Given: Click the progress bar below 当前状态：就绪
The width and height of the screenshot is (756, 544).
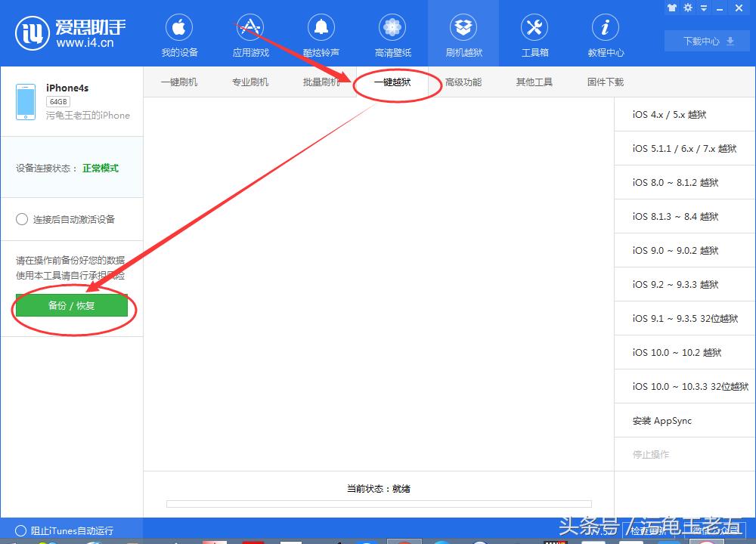Looking at the screenshot, I should 378,503.
